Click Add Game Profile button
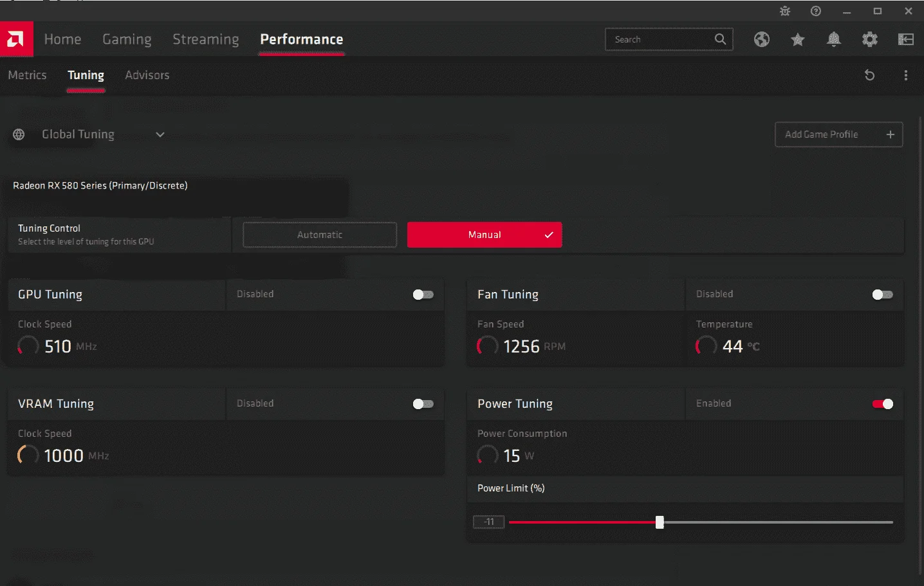The width and height of the screenshot is (924, 586). [x=839, y=134]
